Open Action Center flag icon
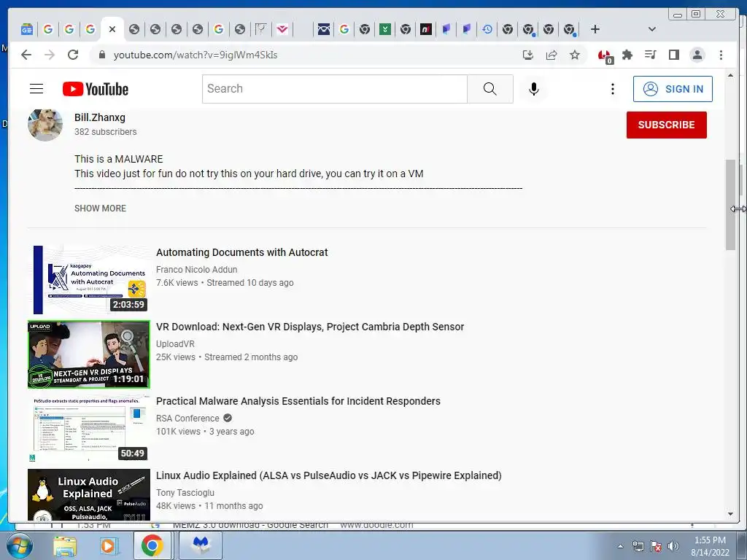747x560 pixels. 656,546
